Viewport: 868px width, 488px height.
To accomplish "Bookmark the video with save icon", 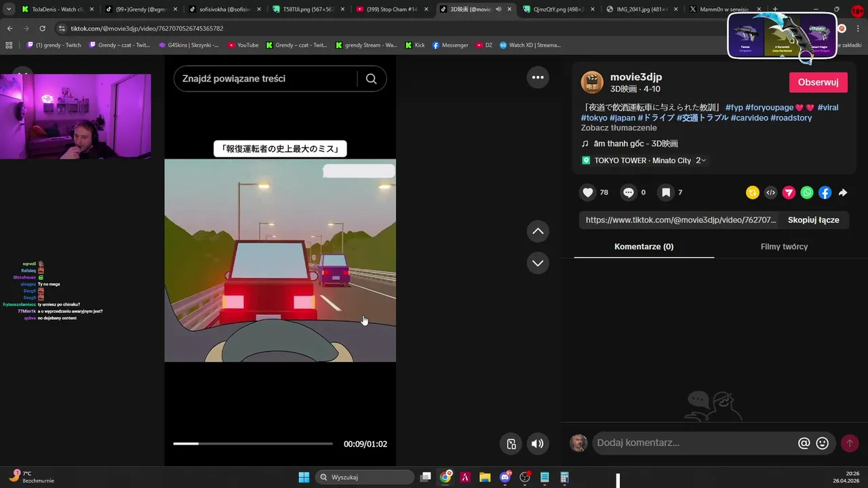I will [x=666, y=192].
